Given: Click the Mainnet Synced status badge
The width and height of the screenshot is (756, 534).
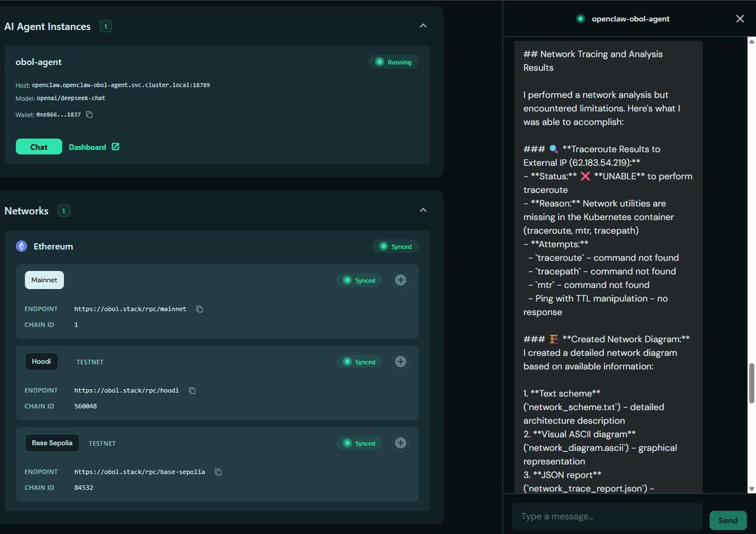Looking at the screenshot, I should tap(359, 280).
